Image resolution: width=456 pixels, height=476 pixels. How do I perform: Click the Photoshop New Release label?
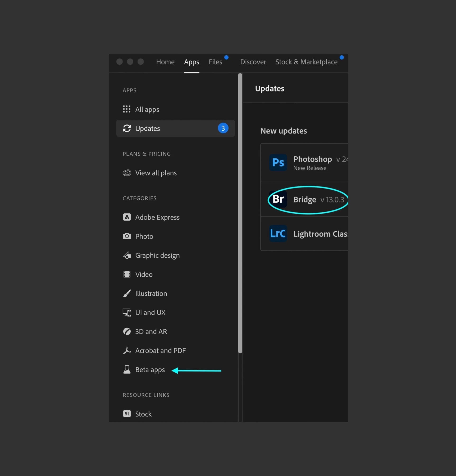coord(310,168)
